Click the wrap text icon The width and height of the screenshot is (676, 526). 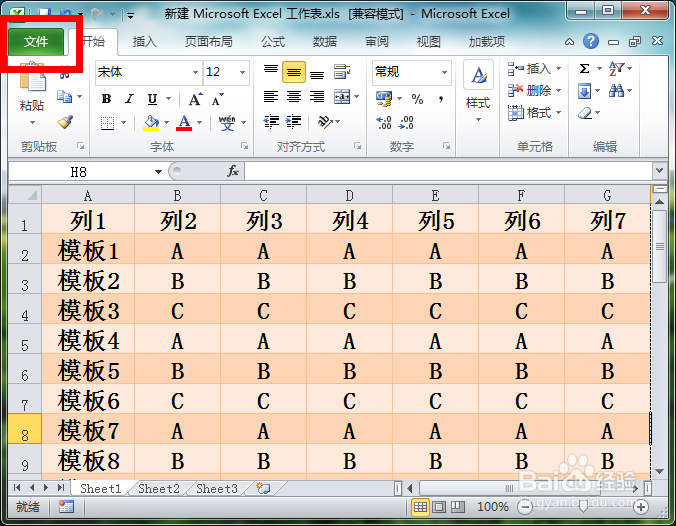click(342, 72)
